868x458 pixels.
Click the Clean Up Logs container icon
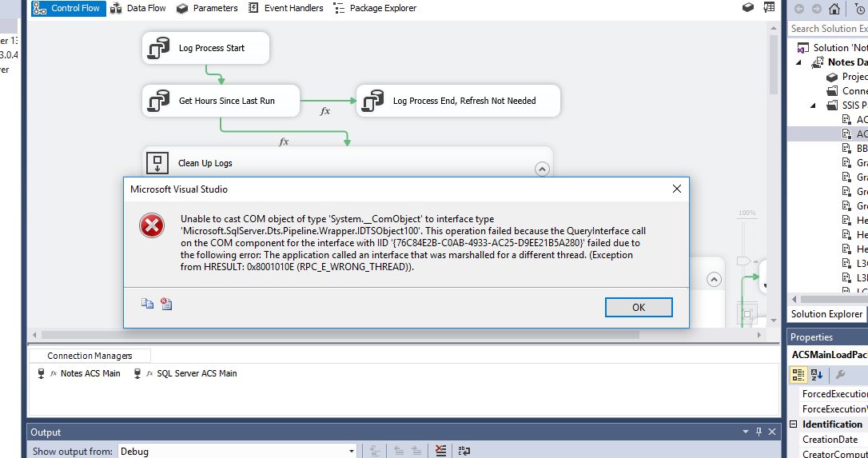click(157, 163)
